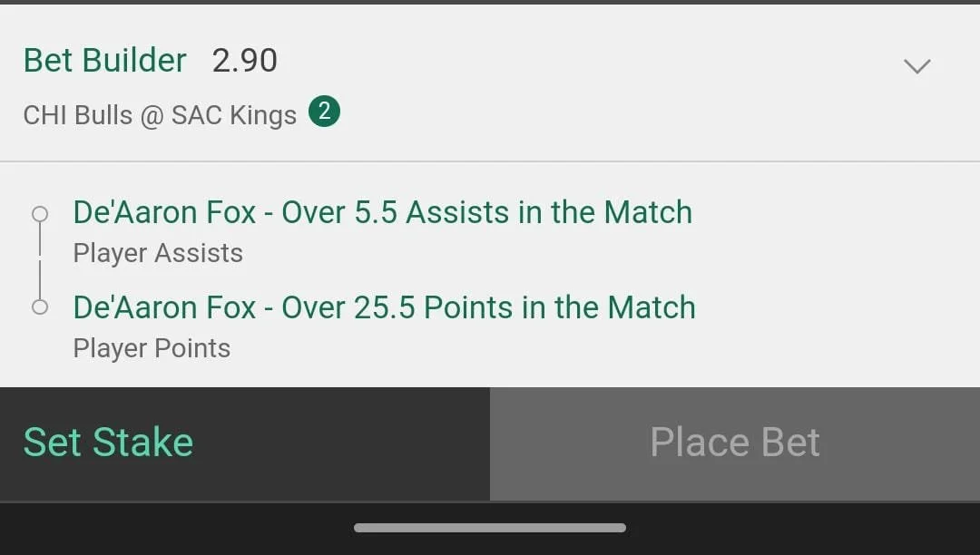Tap the Player Points market label

point(152,348)
